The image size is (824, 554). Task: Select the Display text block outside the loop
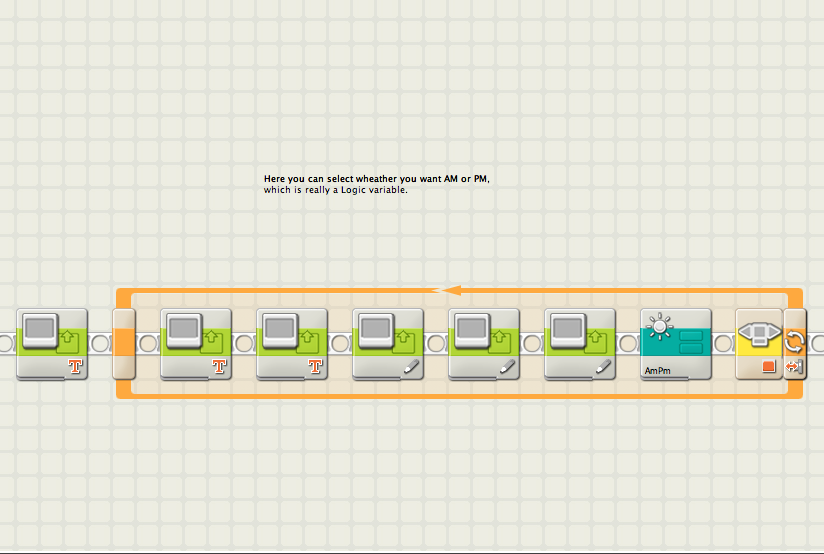pyautogui.click(x=52, y=344)
